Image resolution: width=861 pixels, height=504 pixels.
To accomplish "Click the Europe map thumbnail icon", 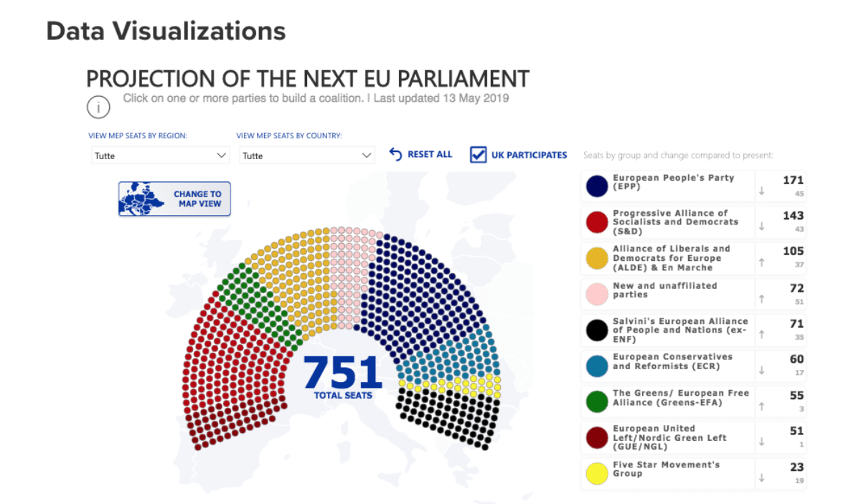I will [142, 199].
